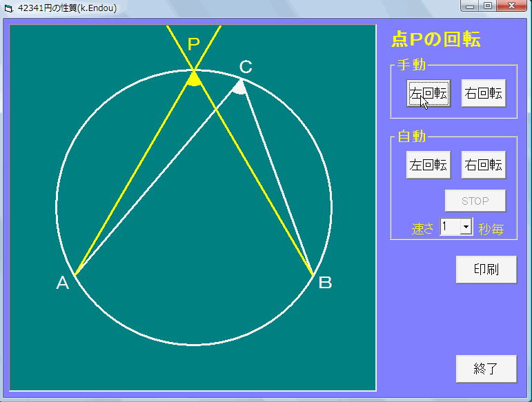Close the 円の性質 window
The image size is (532, 402).
(x=511, y=6)
